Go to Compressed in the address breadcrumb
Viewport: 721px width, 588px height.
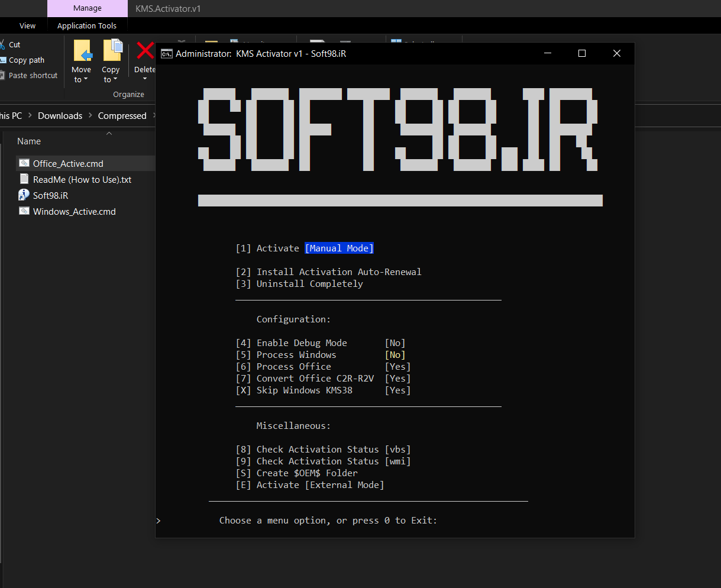[122, 115]
